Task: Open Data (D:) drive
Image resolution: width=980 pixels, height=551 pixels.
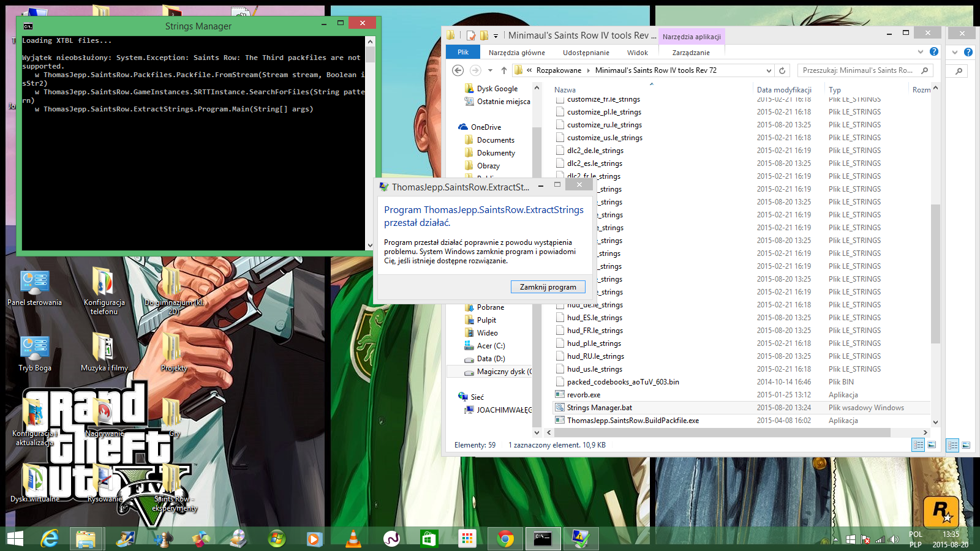Action: click(491, 359)
